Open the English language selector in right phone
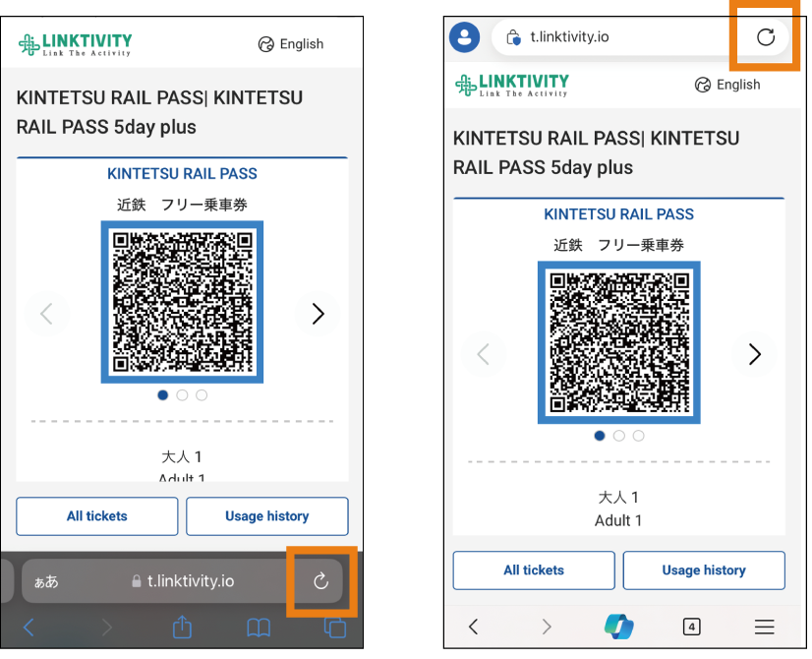Screen dimensions: 812x659 pyautogui.click(x=727, y=85)
